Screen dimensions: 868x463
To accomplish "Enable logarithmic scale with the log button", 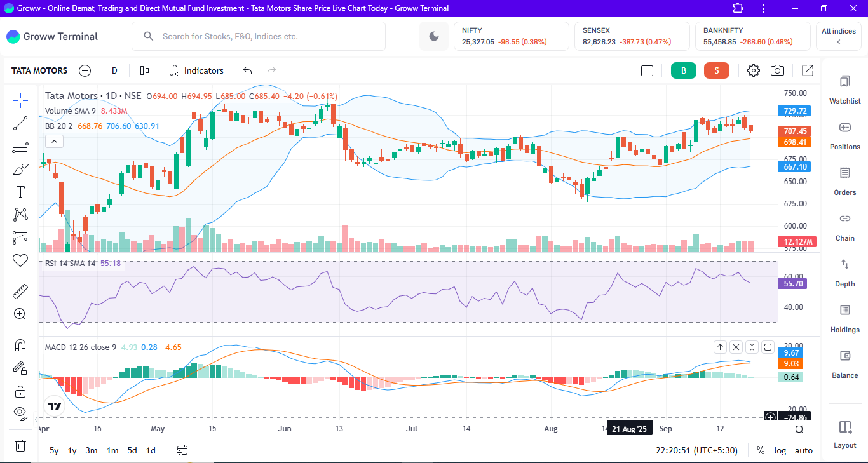I will click(780, 450).
